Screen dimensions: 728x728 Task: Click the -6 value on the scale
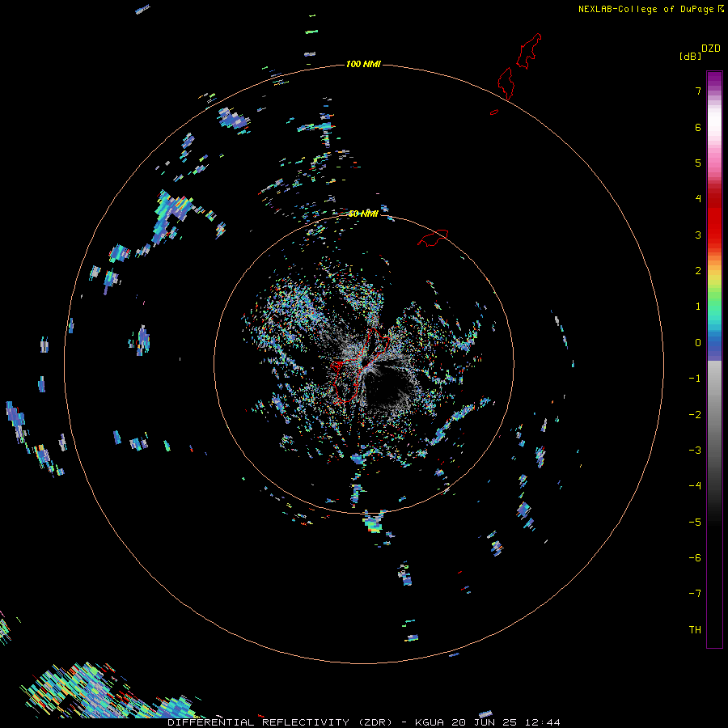[695, 558]
